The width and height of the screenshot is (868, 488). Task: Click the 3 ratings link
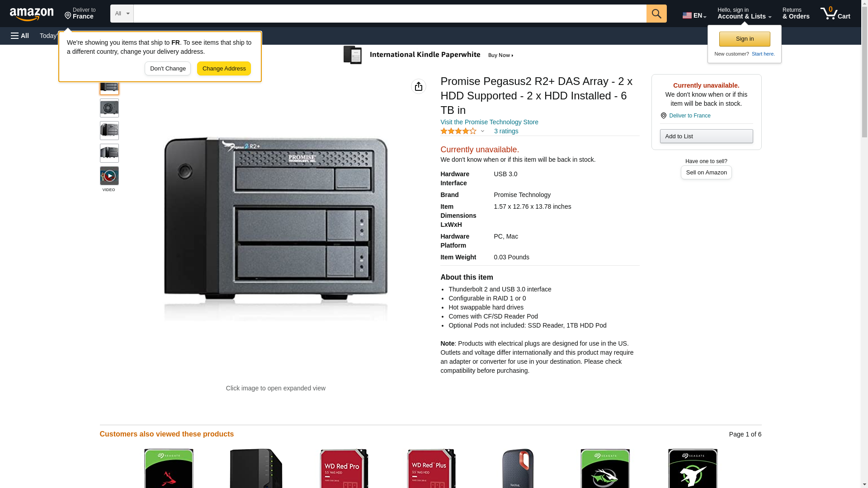tap(506, 131)
